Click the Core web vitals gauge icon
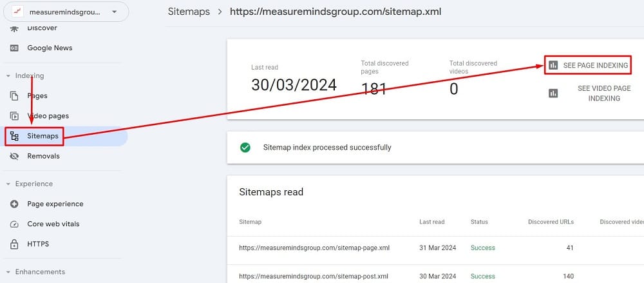Screen dimensions: 644x283 (14, 224)
